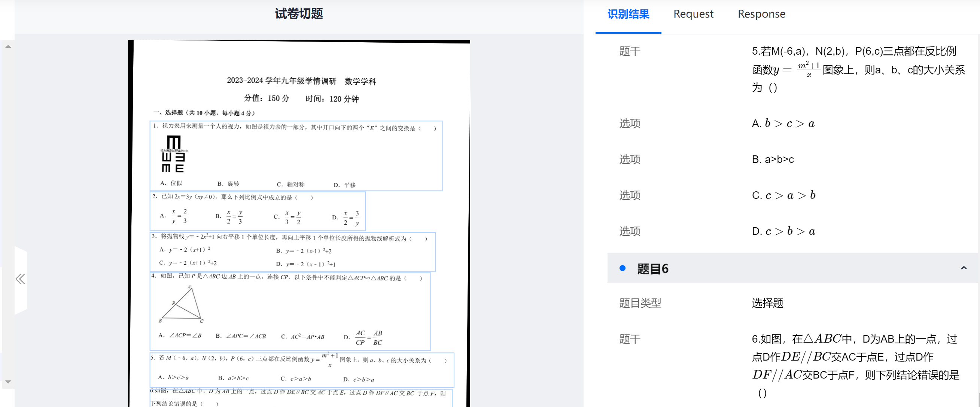Open the Response tab
This screenshot has width=980, height=407.
tap(761, 15)
